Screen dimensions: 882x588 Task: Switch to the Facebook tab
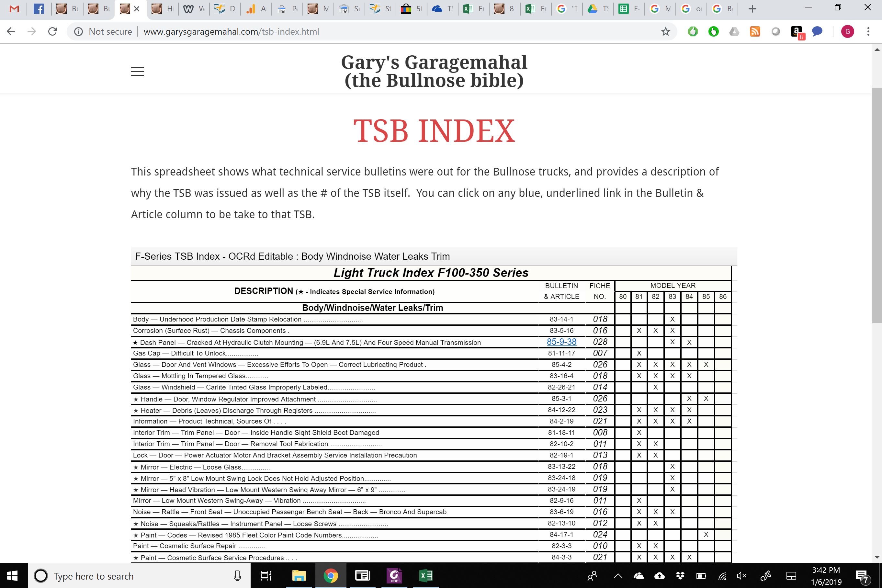(x=39, y=9)
